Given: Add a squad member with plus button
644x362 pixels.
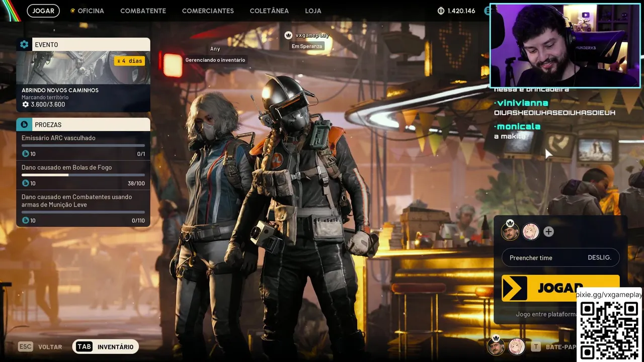Looking at the screenshot, I should pyautogui.click(x=549, y=232).
